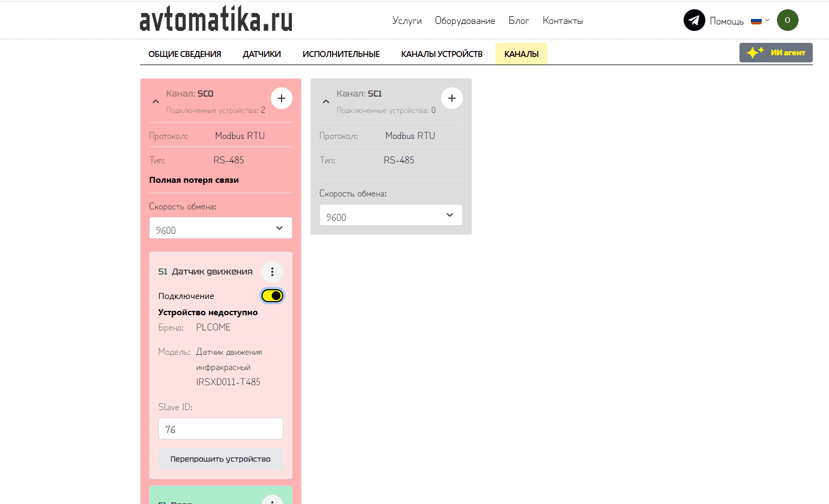
Task: Click SC1 Подключенные устройства: 0 text
Action: (x=386, y=110)
